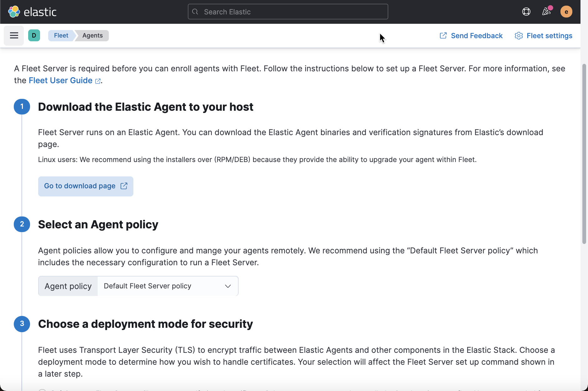Image resolution: width=588 pixels, height=391 pixels.
Task: Click the search magnifier icon
Action: coord(196,12)
